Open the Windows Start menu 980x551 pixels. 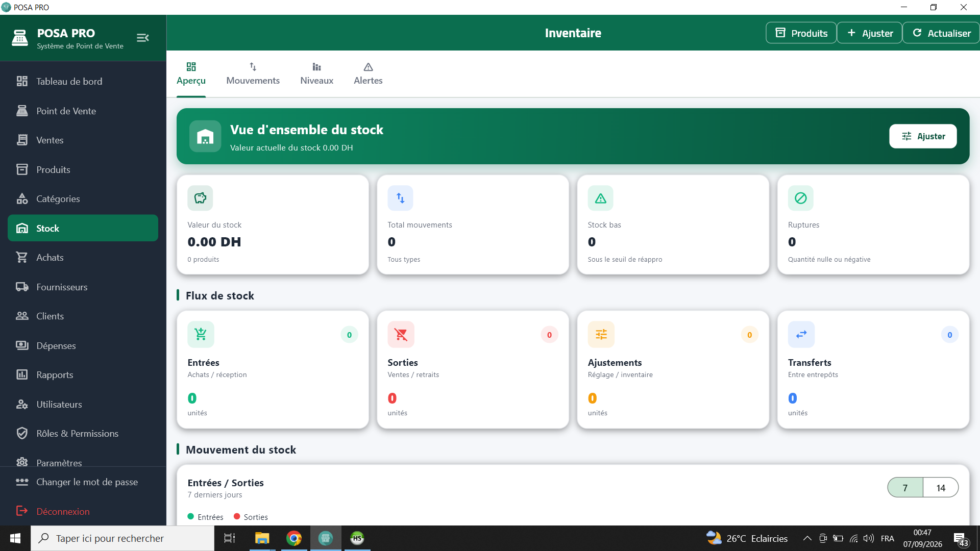pyautogui.click(x=15, y=538)
